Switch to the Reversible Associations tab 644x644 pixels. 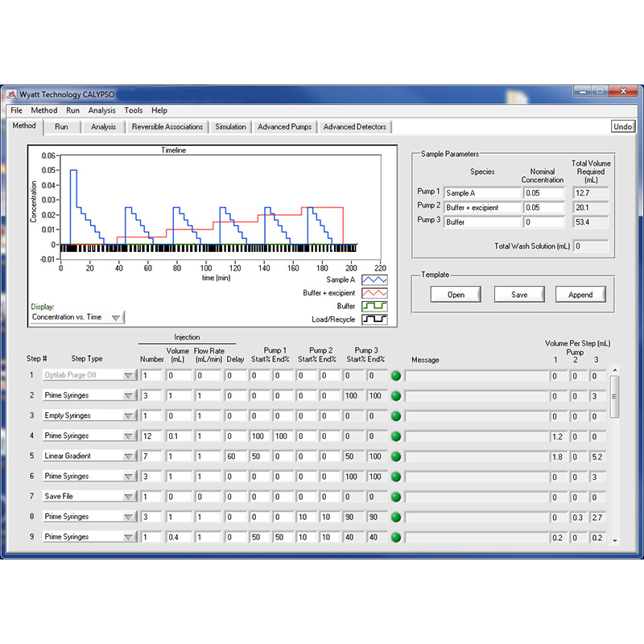coord(167,127)
